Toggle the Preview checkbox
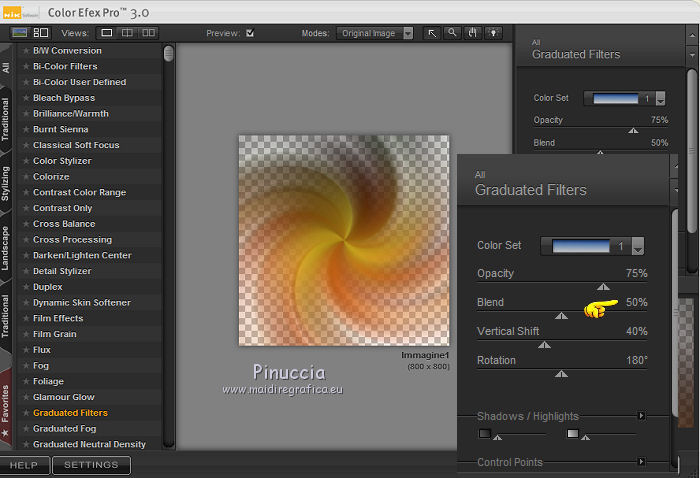 pos(250,33)
